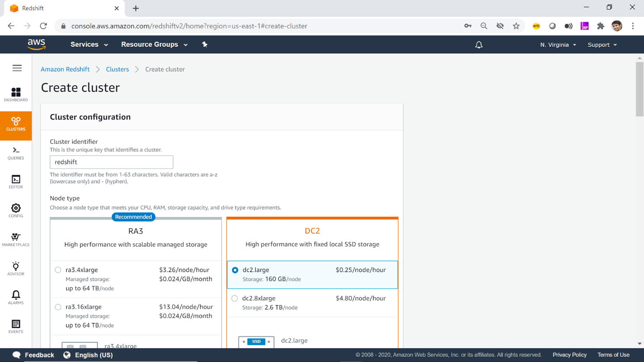This screenshot has width=644, height=362.
Task: Open the Queries sidebar icon
Action: pyautogui.click(x=16, y=153)
